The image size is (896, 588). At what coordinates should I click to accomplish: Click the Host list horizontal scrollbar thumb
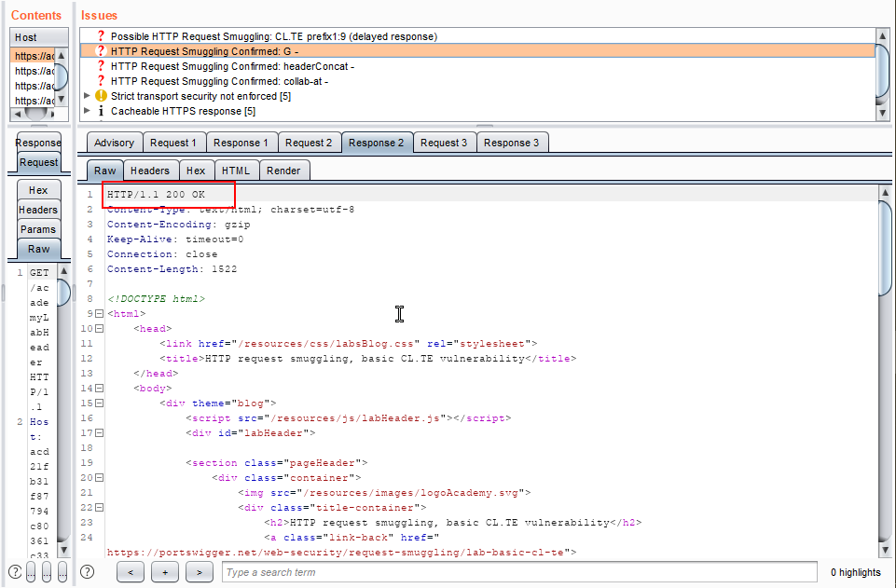[x=35, y=114]
